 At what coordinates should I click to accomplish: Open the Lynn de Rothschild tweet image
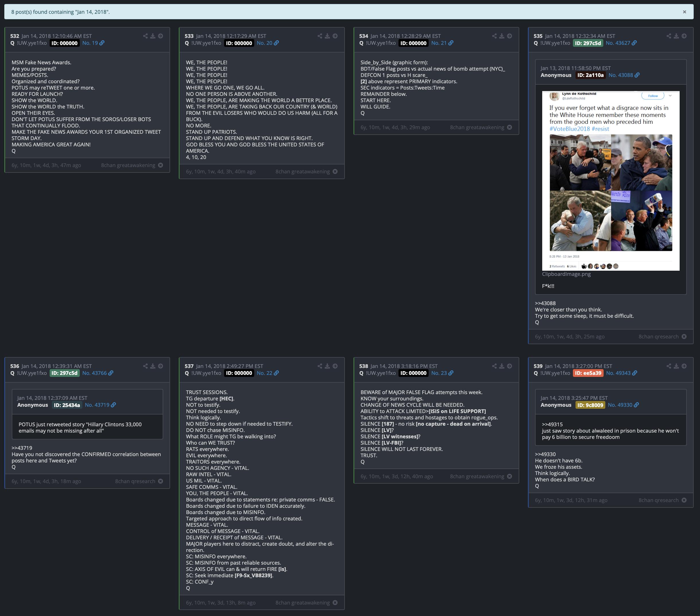click(x=610, y=181)
